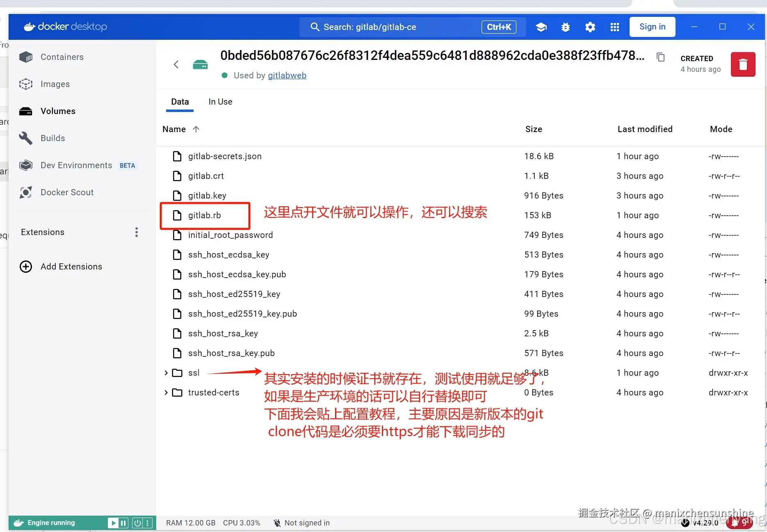Click the gitlab.rb file icon
Viewport: 767px width, 532px height.
click(177, 215)
